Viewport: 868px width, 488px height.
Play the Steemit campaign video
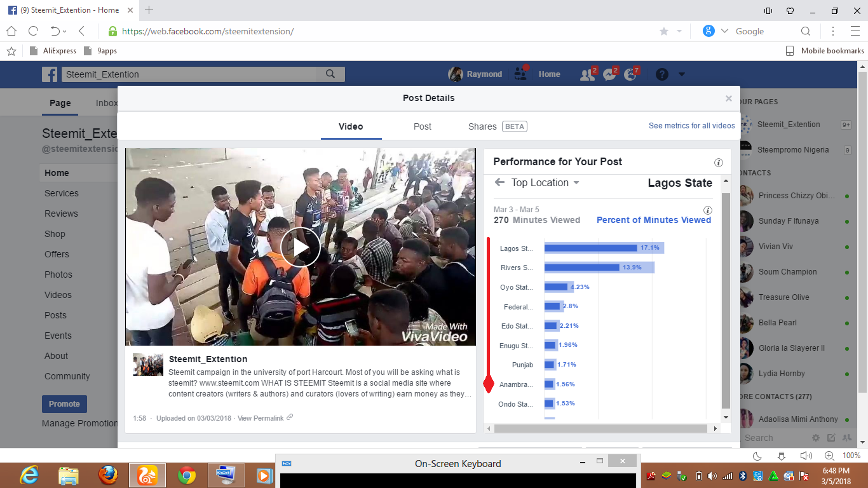301,247
